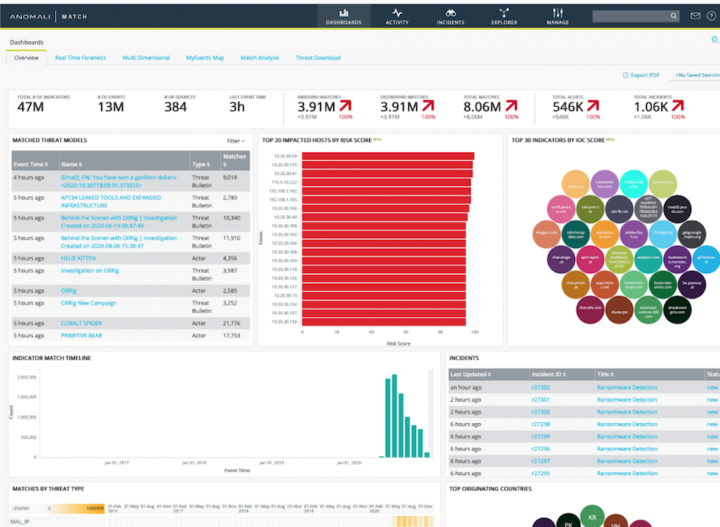Image resolution: width=720 pixels, height=527 pixels.
Task: Open the HELIX KITTEN actor link
Action: [x=78, y=258]
